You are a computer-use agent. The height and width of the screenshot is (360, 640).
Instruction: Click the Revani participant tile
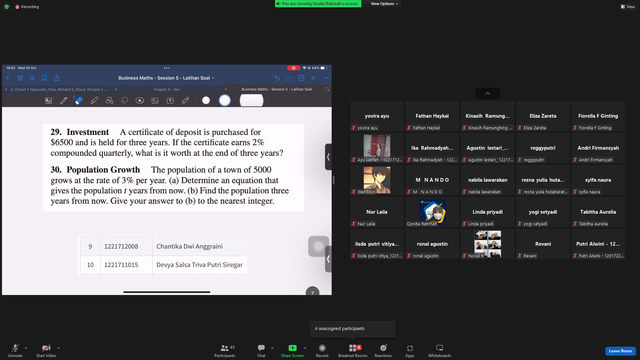point(543,244)
